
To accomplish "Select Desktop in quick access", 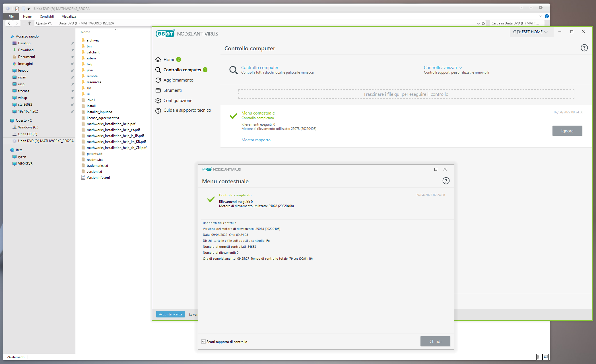I will tap(24, 43).
